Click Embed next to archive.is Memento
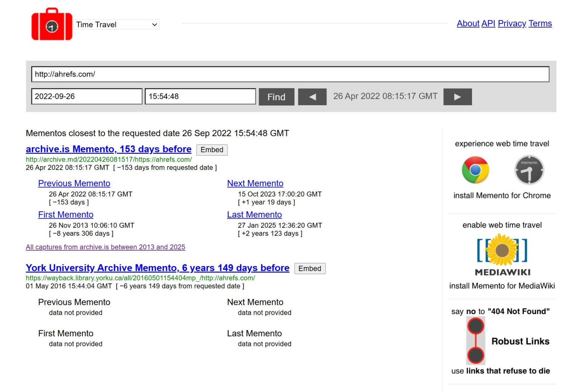 211,150
